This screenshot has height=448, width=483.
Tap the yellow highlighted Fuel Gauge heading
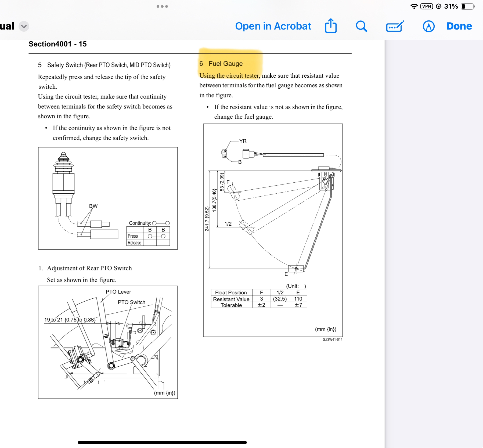point(225,64)
